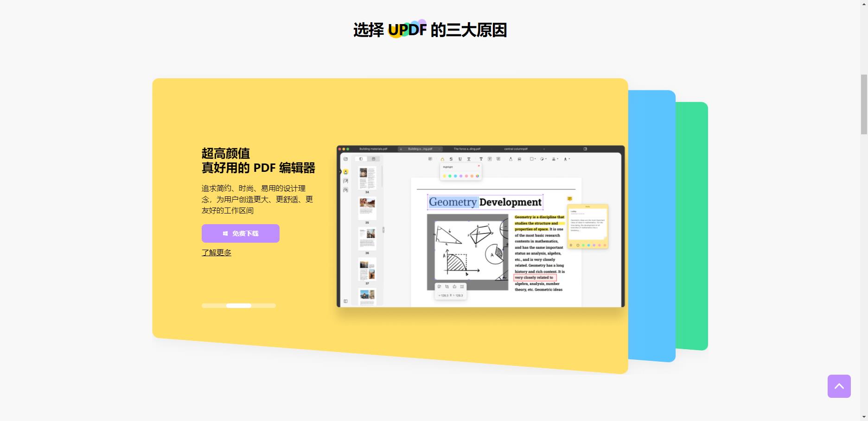Select the Stamp tool in the toolbar
This screenshot has height=421, width=868.
[x=554, y=159]
